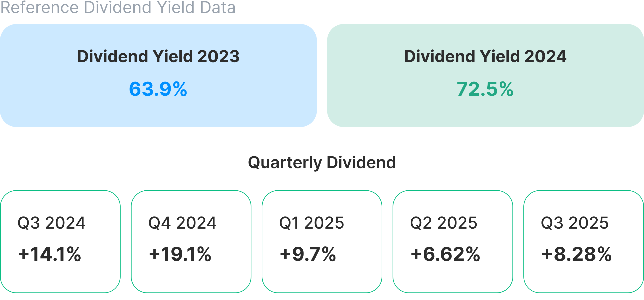Click the Reference Dividend Yield Data title
This screenshot has width=644, height=300.
coord(118,8)
